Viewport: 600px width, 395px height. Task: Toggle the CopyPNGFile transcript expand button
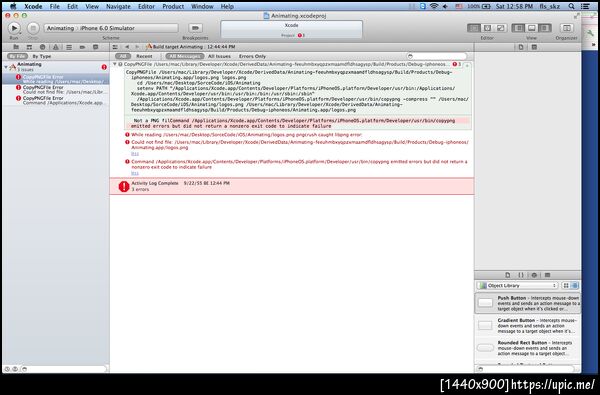click(466, 66)
